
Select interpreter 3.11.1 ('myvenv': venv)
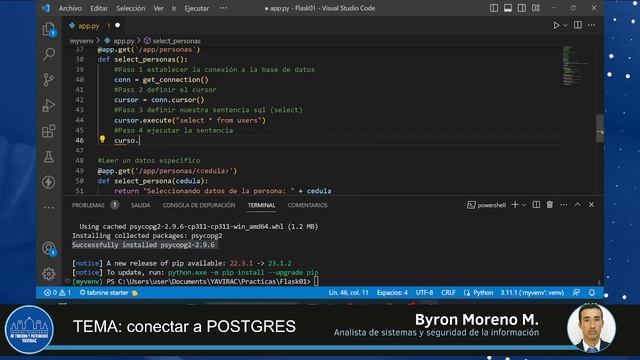point(532,293)
